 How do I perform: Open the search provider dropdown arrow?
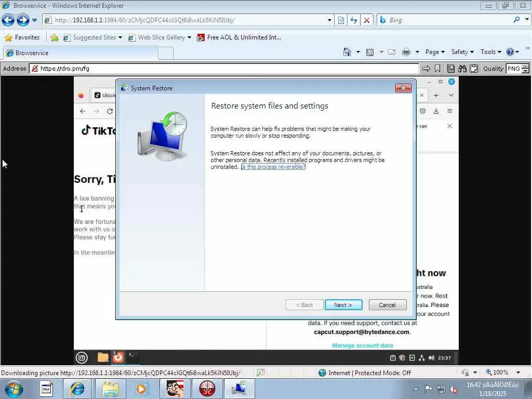tap(527, 20)
